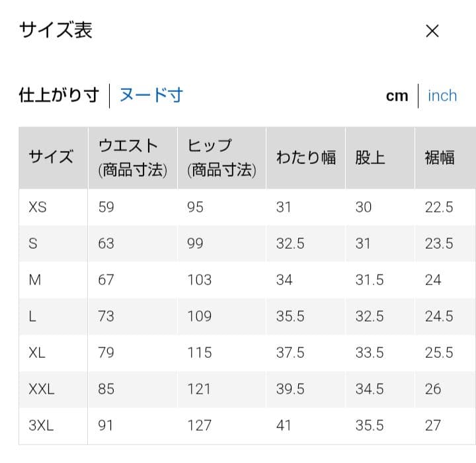Select the S size row label
Viewport: 476px width, 463px height.
(x=33, y=243)
